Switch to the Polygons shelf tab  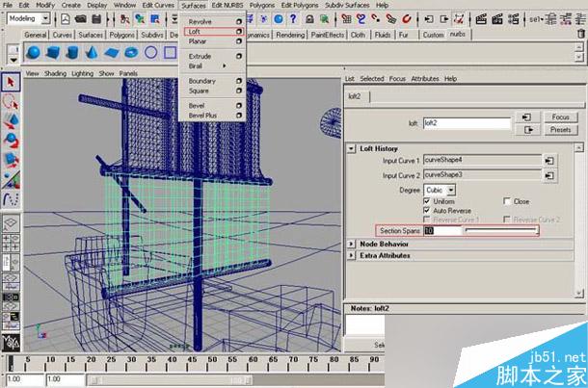[x=121, y=35]
